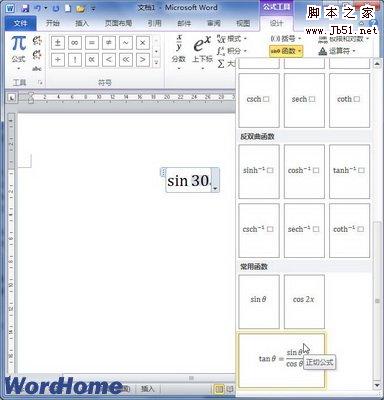
Task: Open the Customize Quick Access Toolbar dropdown
Action: pyautogui.click(x=93, y=9)
